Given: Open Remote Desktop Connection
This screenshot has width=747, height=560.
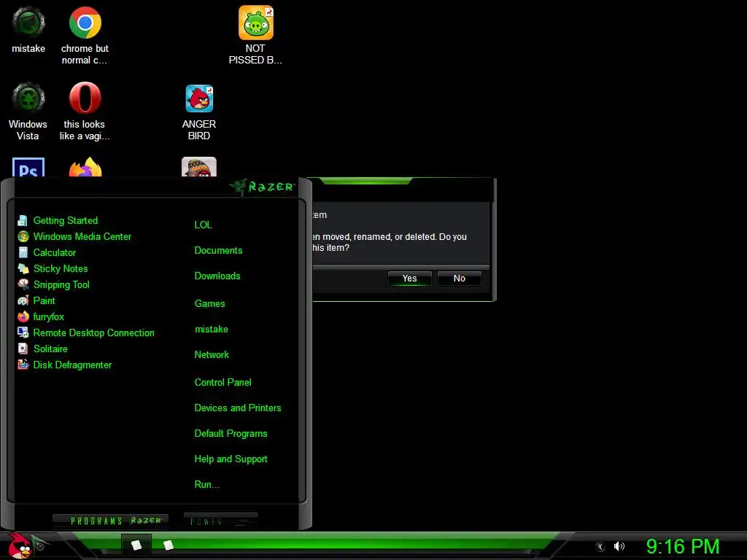Looking at the screenshot, I should coord(86,332).
